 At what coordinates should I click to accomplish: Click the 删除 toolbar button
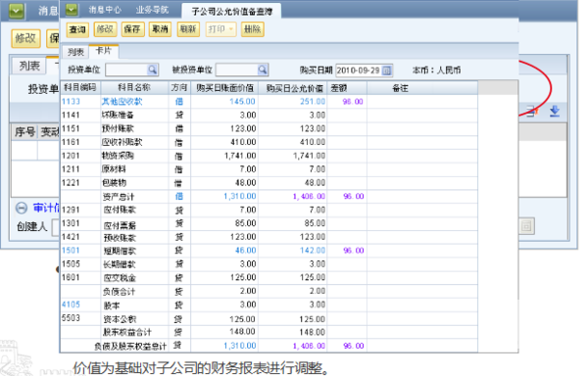(253, 29)
